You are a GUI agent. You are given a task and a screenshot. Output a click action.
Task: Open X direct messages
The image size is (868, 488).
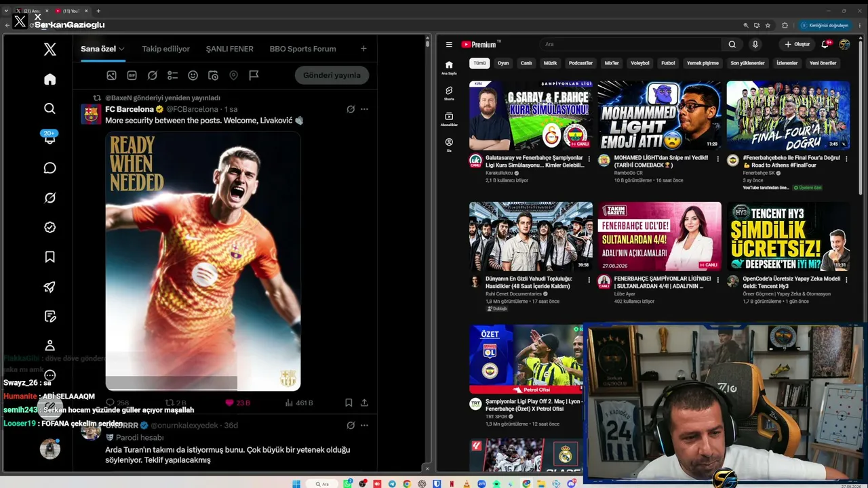click(50, 167)
